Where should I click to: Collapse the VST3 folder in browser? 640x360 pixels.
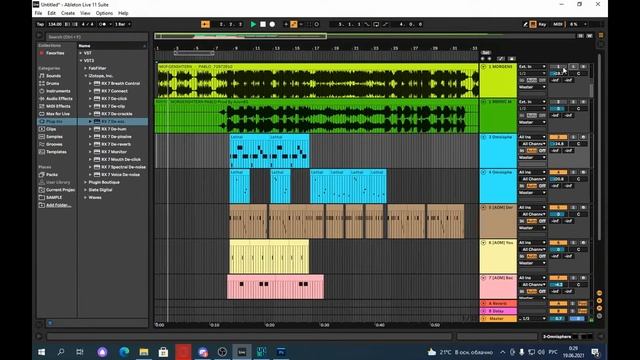[x=81, y=60]
